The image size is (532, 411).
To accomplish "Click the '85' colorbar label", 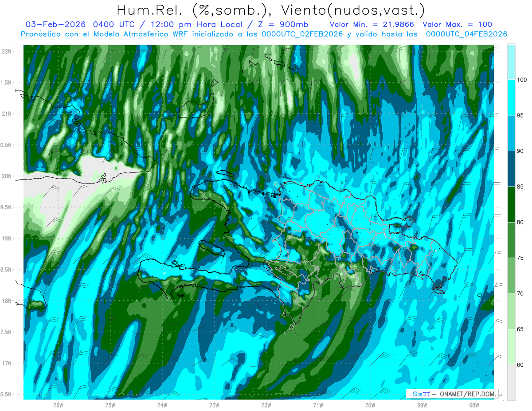I will [x=521, y=187].
